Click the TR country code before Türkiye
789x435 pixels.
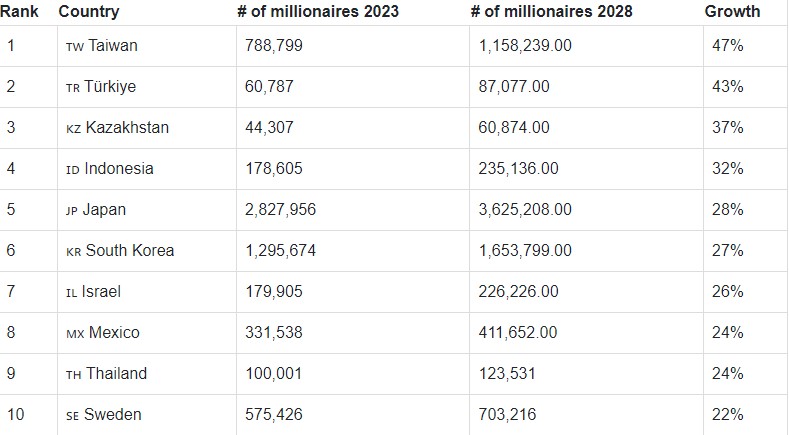73,88
